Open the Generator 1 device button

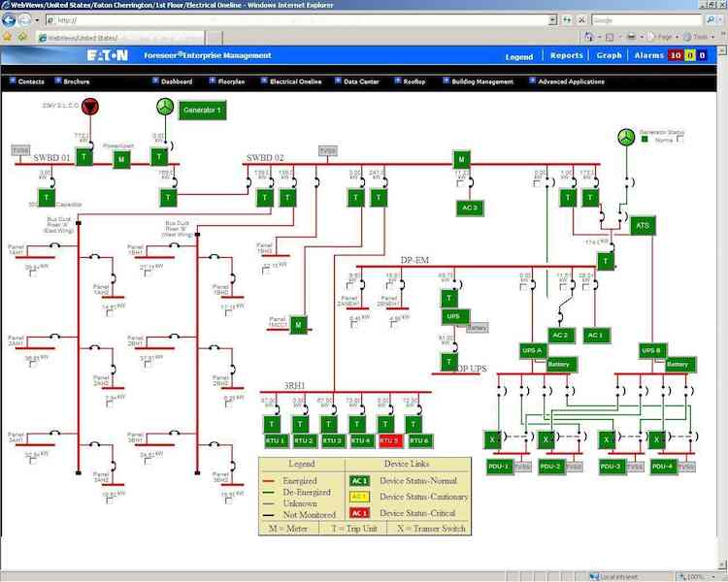203,110
